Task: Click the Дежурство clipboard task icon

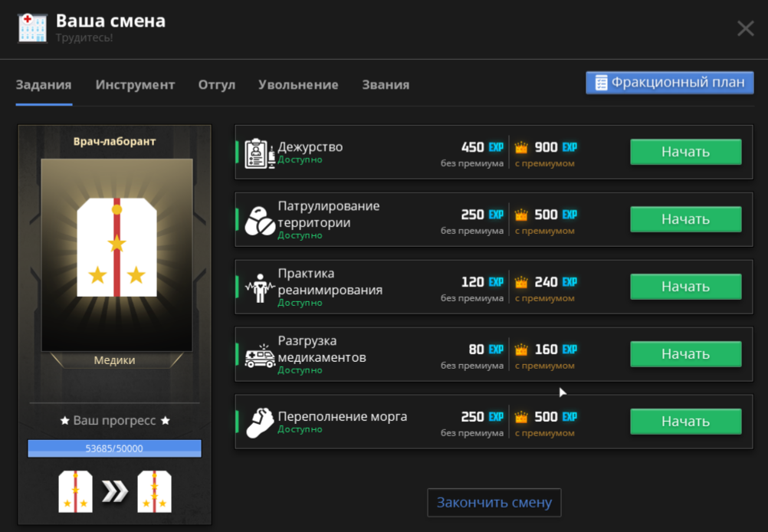Action: (259, 153)
